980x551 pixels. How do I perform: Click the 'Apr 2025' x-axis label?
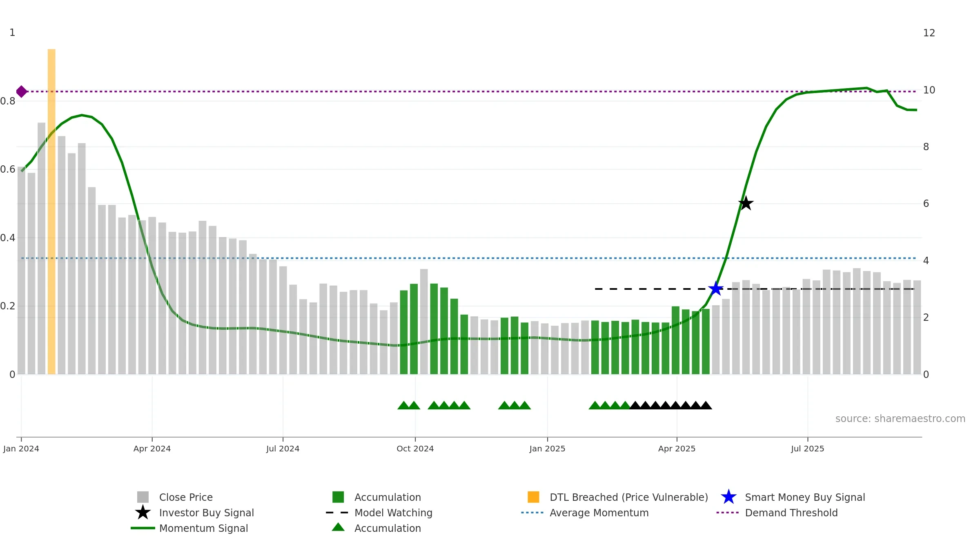point(677,449)
